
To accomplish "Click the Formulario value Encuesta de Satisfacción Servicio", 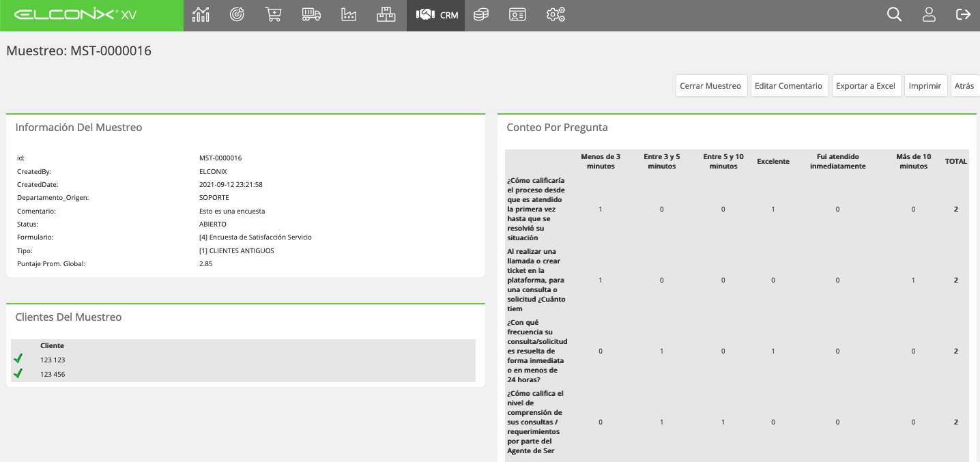I will pos(255,237).
